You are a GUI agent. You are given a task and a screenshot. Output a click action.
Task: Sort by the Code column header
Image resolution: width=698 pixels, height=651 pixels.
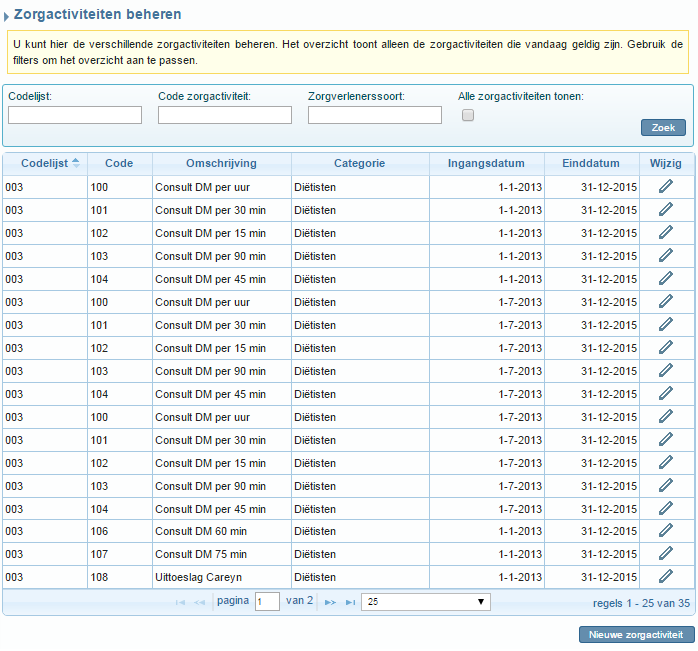pos(119,163)
